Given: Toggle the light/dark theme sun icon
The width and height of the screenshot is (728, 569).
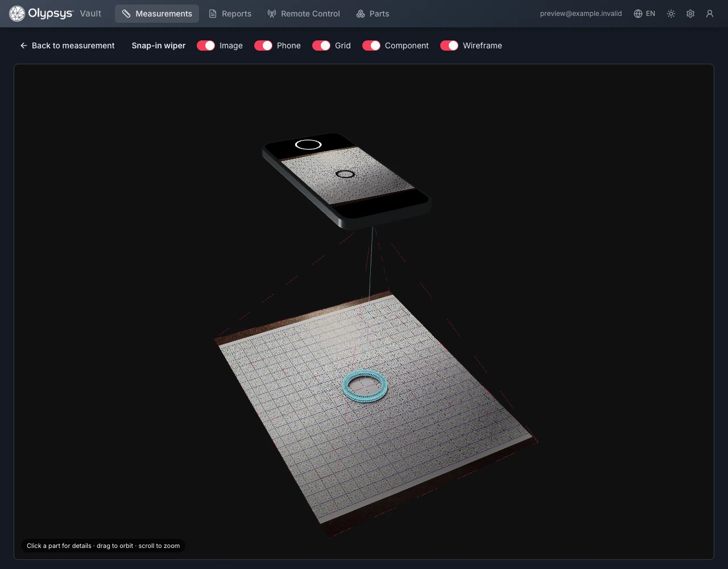Looking at the screenshot, I should (x=671, y=14).
